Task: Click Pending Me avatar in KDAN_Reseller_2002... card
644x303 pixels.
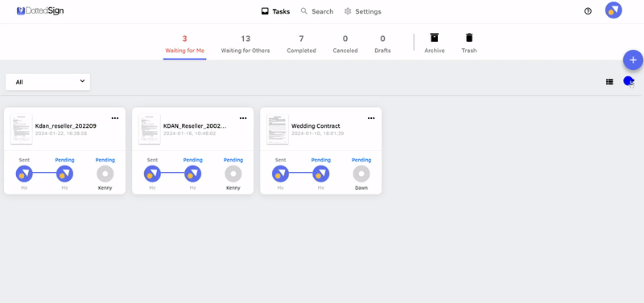Action: pos(193,174)
